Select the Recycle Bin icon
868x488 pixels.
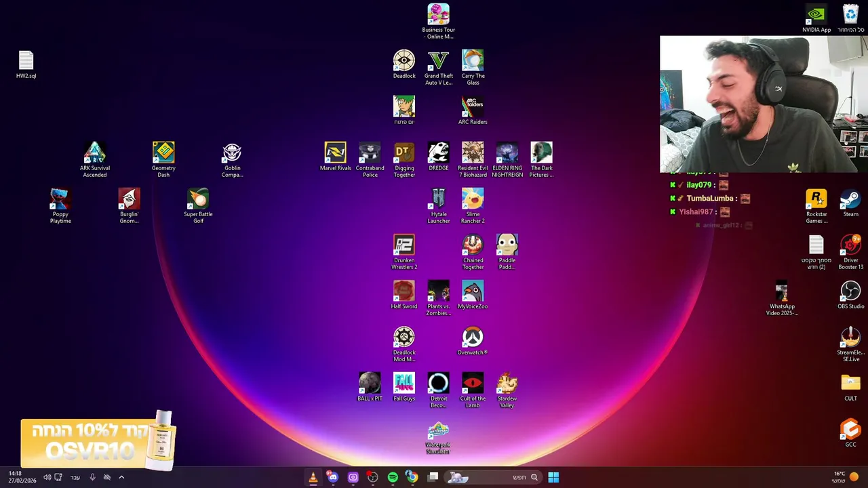click(850, 18)
